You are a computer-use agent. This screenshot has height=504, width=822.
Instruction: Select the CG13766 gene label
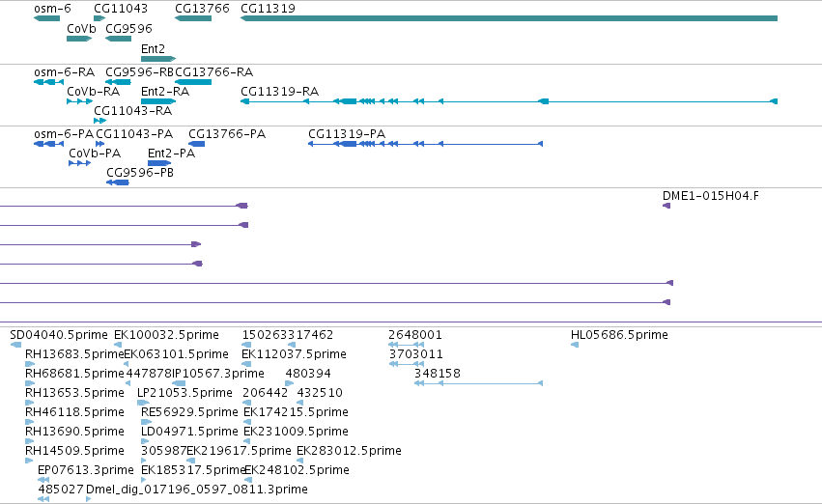pyautogui.click(x=202, y=9)
